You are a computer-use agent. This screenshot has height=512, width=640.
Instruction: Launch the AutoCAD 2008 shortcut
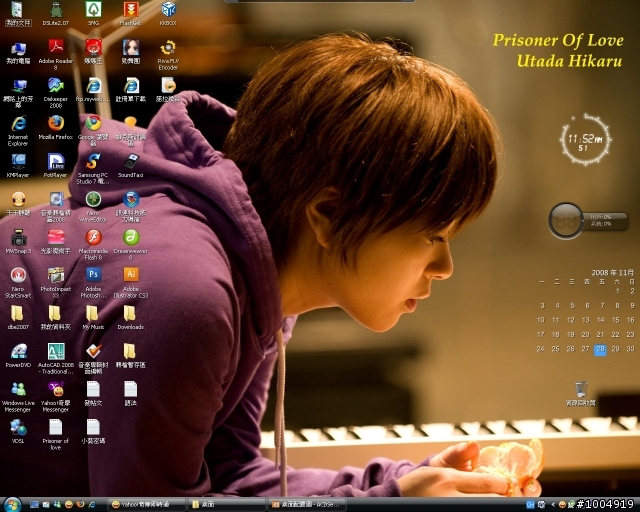(56, 358)
